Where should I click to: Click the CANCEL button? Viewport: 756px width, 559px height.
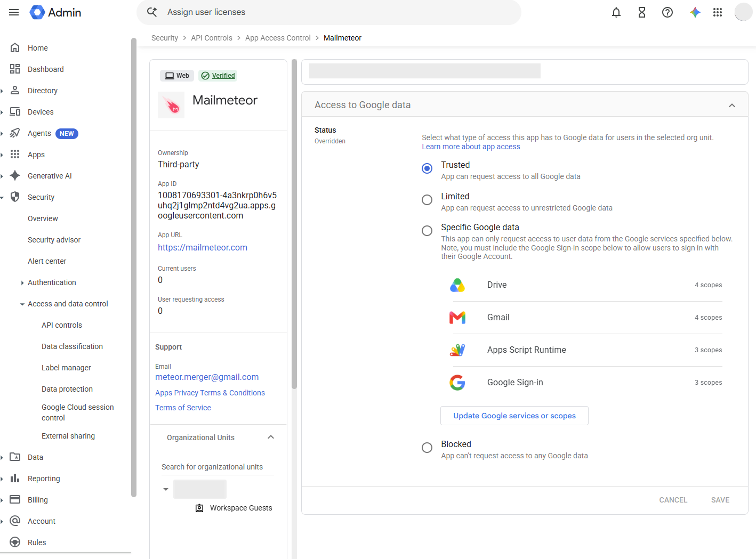click(x=673, y=500)
